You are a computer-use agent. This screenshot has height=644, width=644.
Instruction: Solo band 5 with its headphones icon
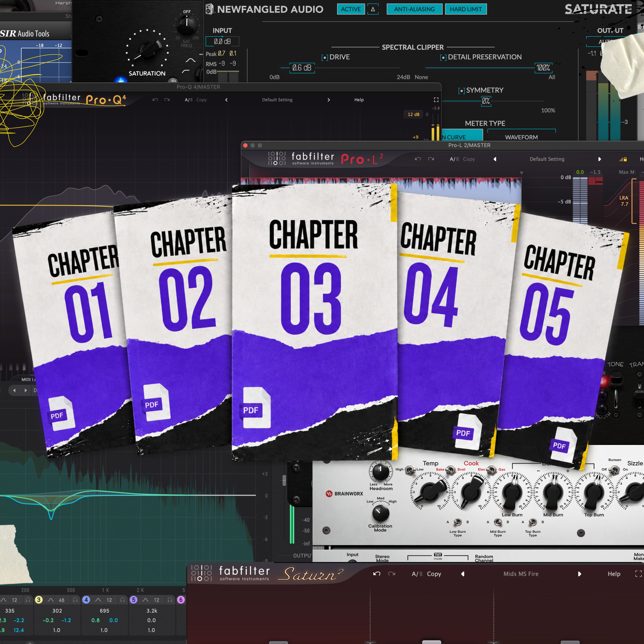[x=170, y=600]
